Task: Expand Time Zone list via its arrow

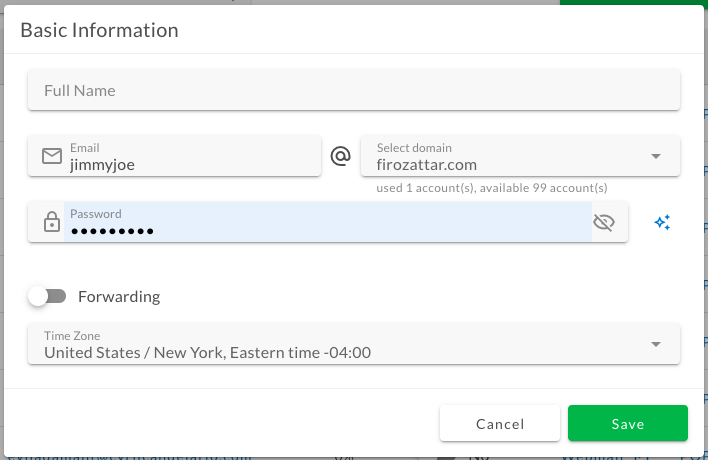Action: pos(656,344)
